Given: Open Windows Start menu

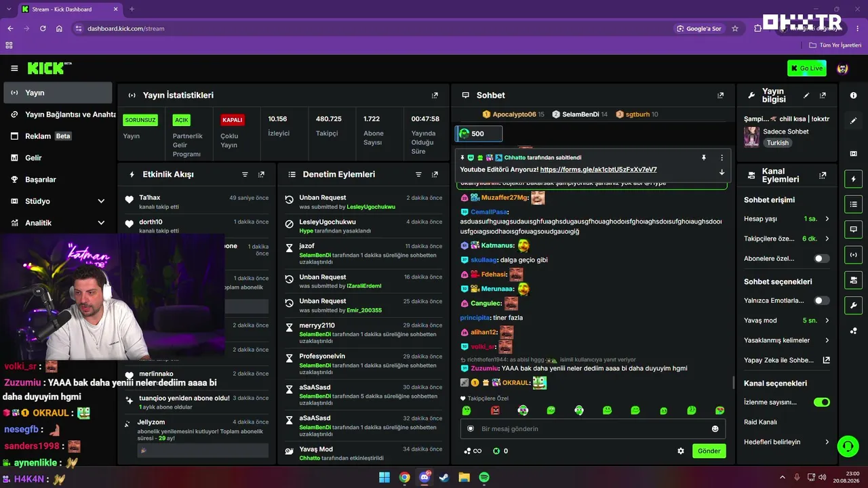Looking at the screenshot, I should pyautogui.click(x=384, y=477).
